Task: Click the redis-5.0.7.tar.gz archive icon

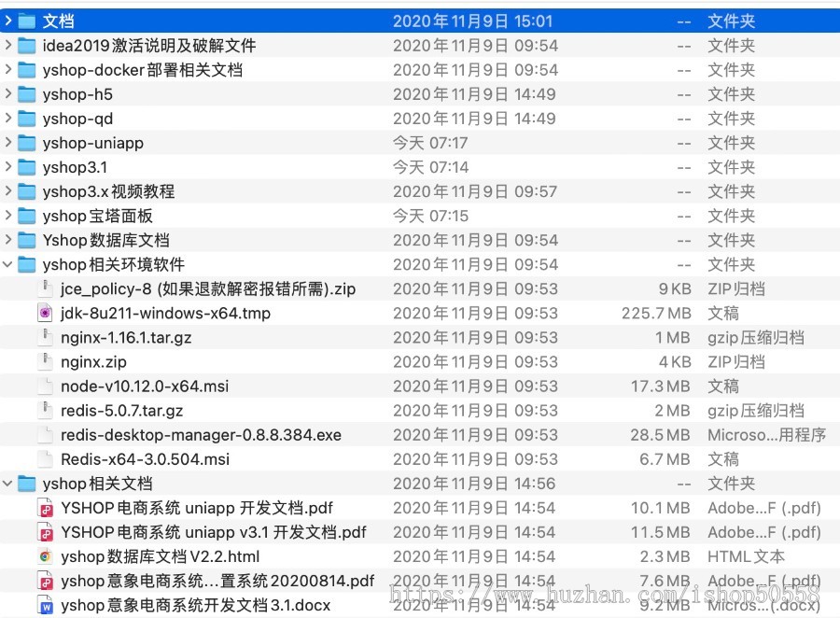Action: pyautogui.click(x=46, y=410)
